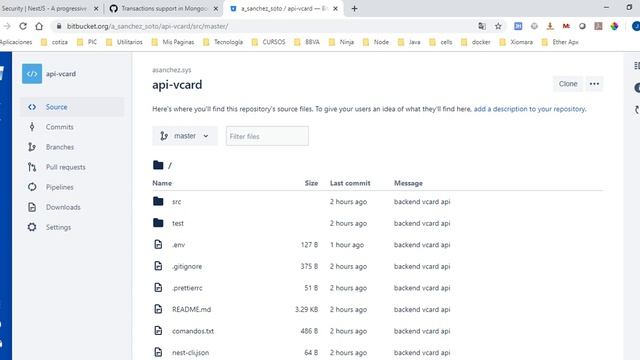Click the Source code brackets icon

(32, 107)
